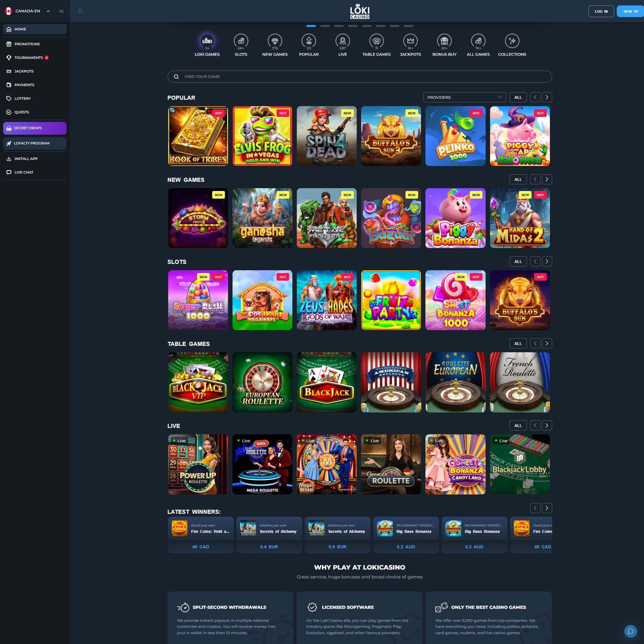Open Tournaments in the sidebar
644x644 pixels.
pyautogui.click(x=35, y=58)
